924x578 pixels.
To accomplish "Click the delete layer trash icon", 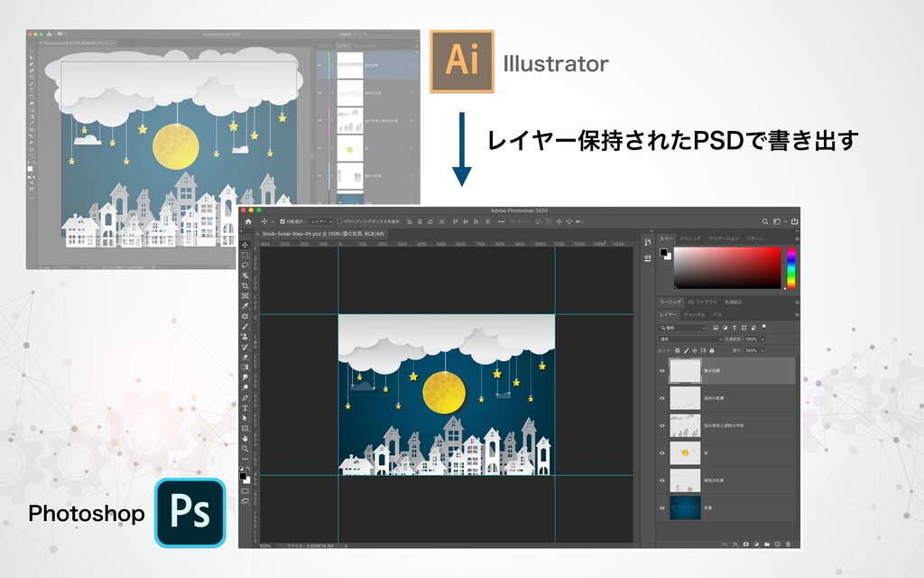I will 788,544.
